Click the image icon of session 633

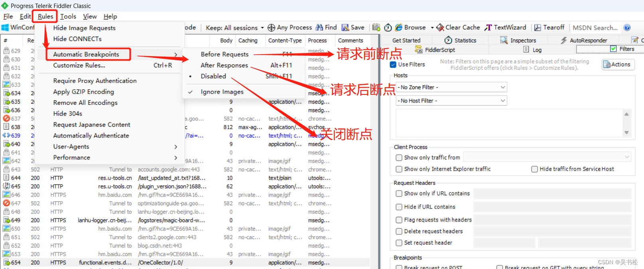[x=6, y=84]
